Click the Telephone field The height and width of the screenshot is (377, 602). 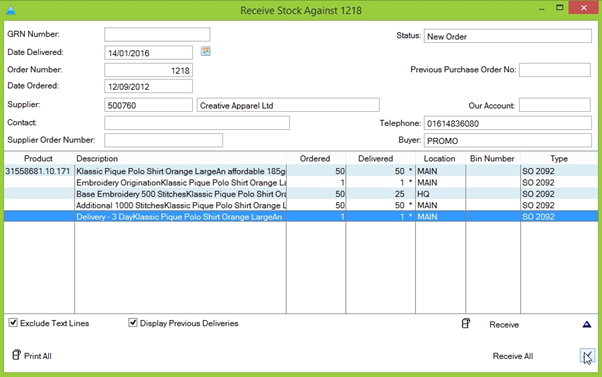click(x=508, y=123)
